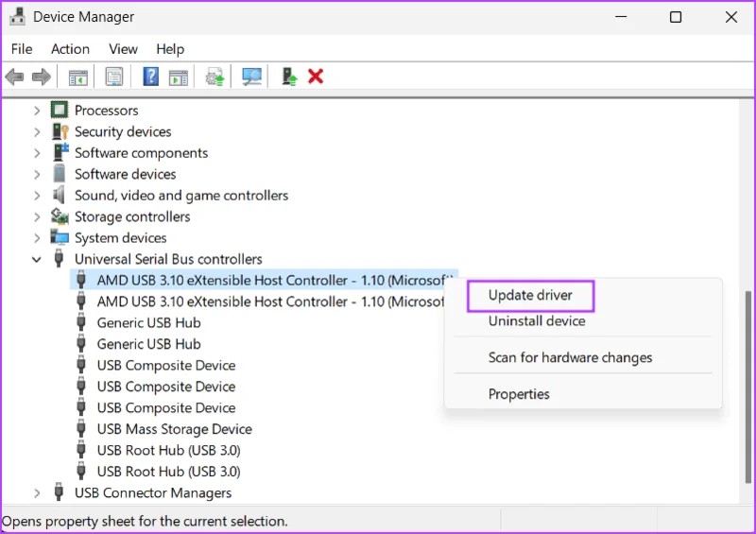Select the Processors label
Image resolution: width=756 pixels, height=534 pixels.
[106, 111]
